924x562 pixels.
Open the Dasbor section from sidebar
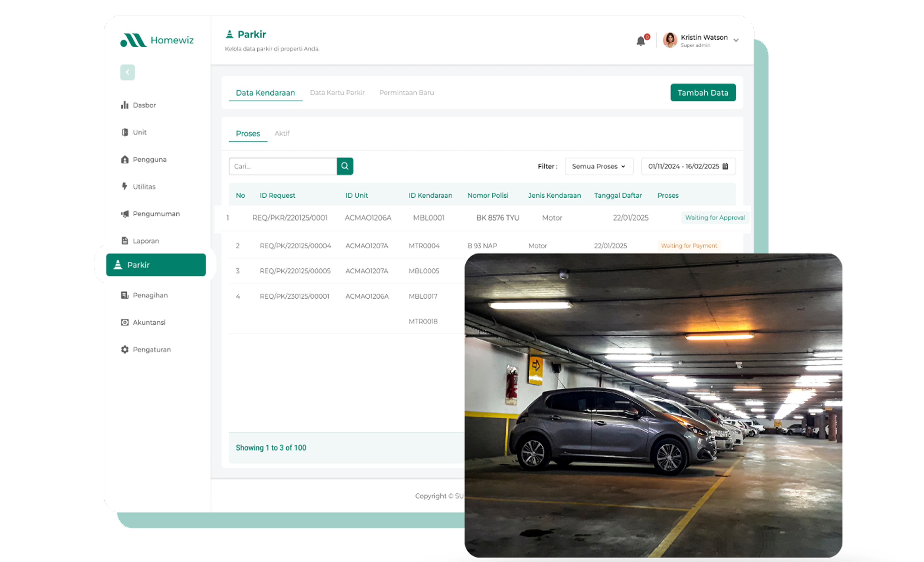click(144, 105)
